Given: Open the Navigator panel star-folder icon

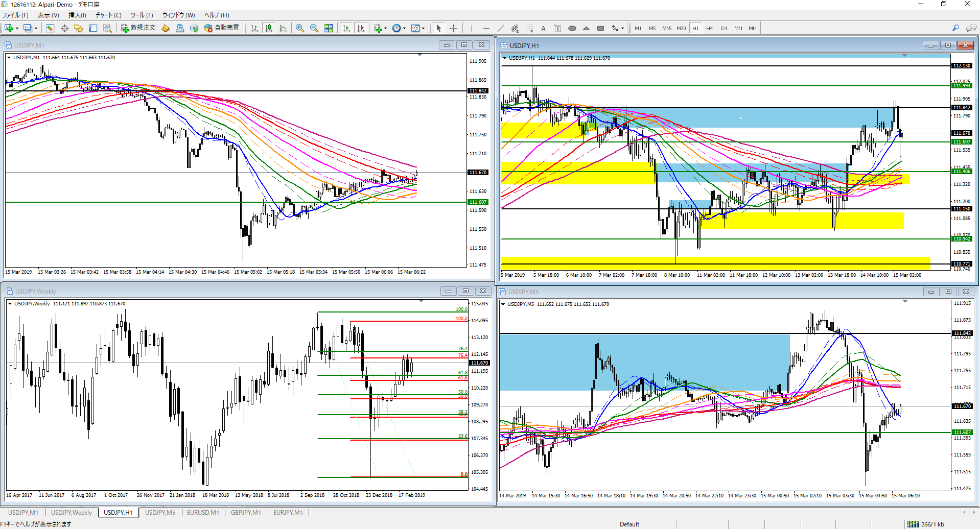Looking at the screenshot, I should coord(79,28).
